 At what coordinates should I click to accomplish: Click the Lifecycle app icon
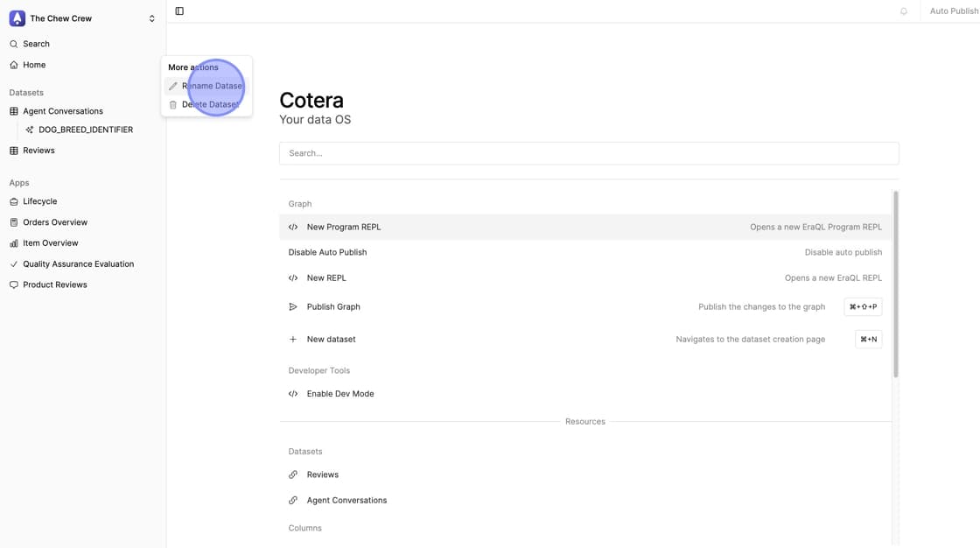[x=14, y=201]
